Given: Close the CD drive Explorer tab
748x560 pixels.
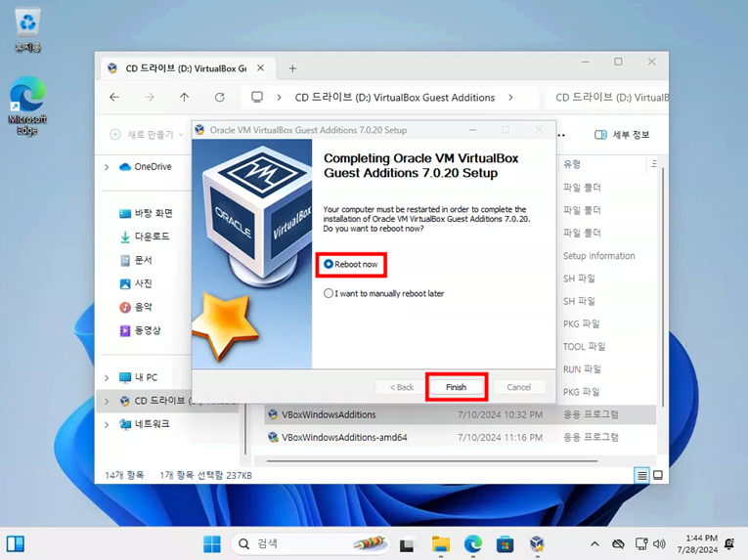Looking at the screenshot, I should (260, 68).
